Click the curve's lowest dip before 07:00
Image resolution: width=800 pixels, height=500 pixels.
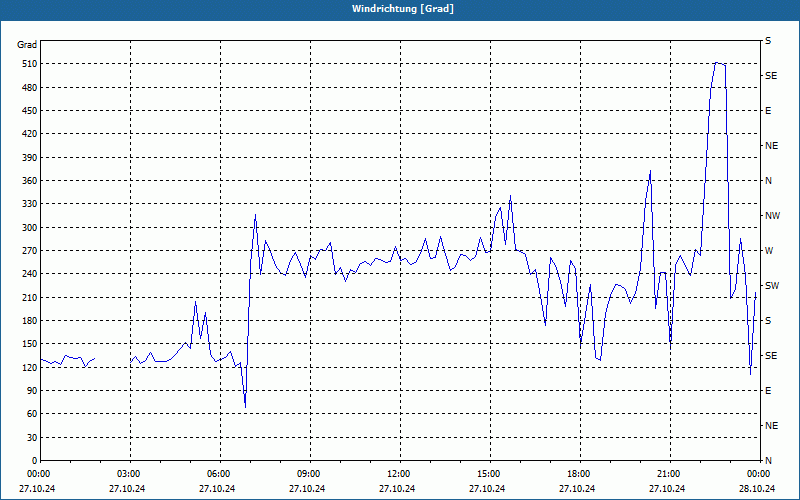click(x=245, y=407)
